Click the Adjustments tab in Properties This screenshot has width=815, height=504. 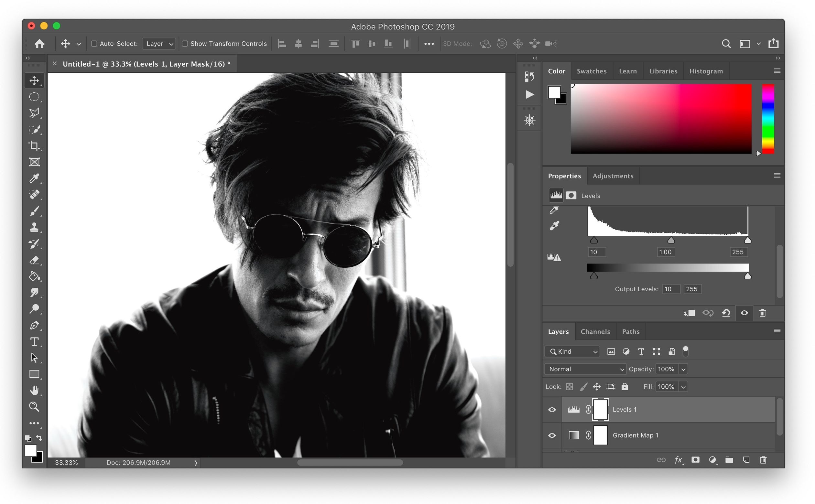[x=613, y=176]
